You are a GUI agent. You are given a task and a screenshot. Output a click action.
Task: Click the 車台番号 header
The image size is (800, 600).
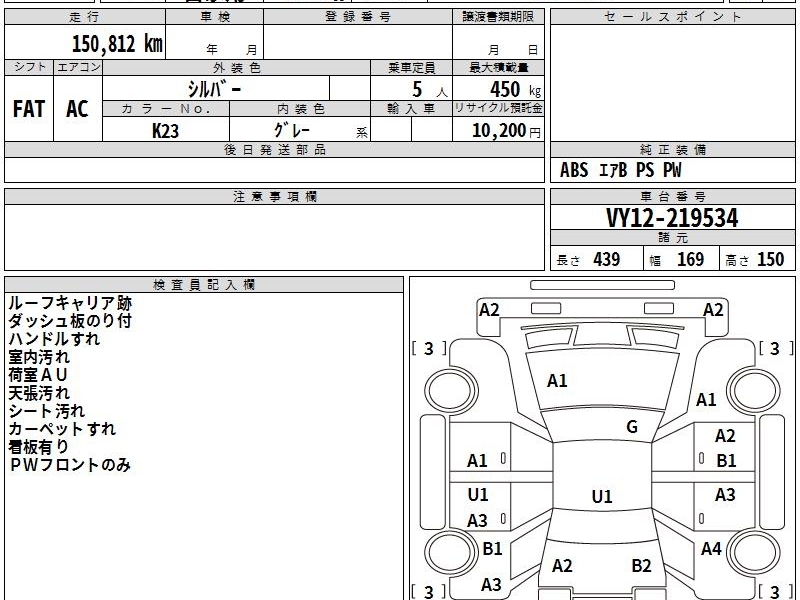pyautogui.click(x=672, y=196)
